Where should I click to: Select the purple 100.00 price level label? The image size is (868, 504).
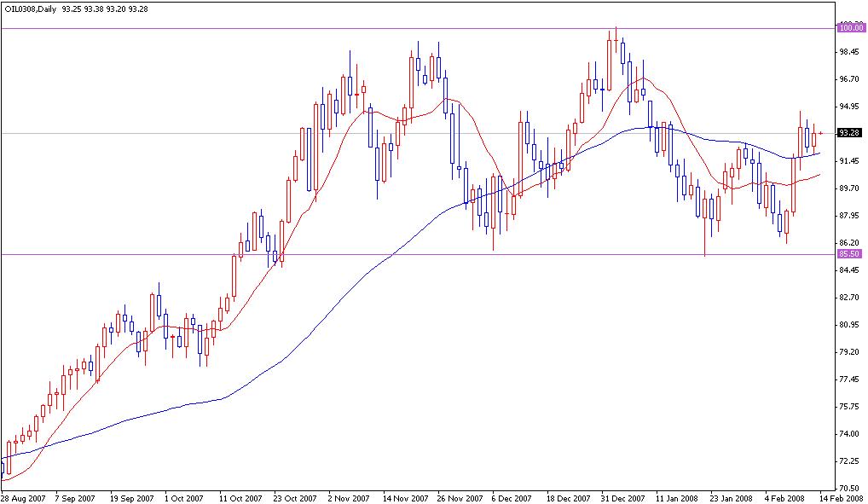[852, 27]
